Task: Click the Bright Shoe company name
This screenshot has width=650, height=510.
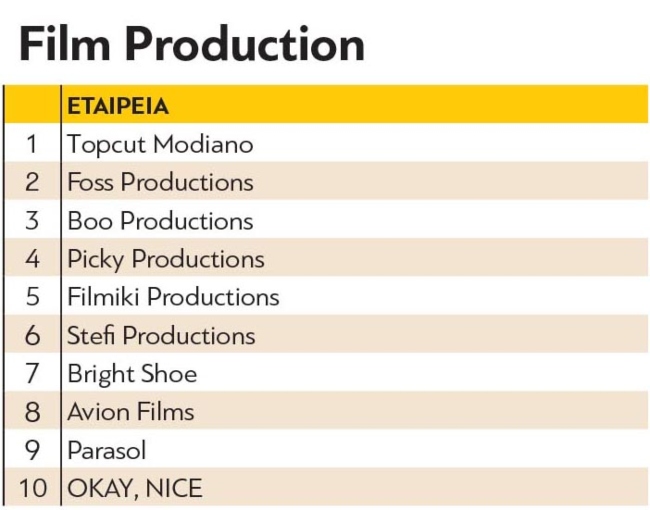Action: pos(132,374)
